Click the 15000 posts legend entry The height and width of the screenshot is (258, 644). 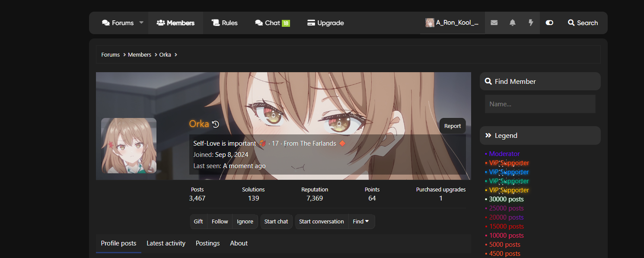point(507,226)
